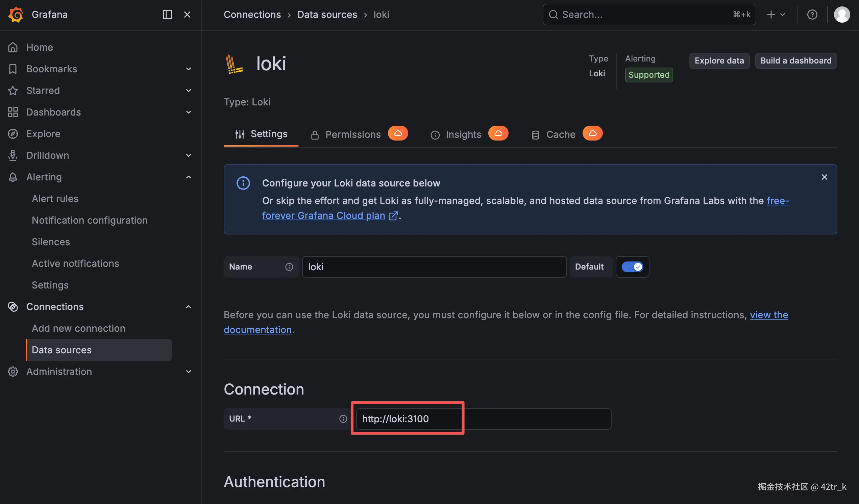Image resolution: width=859 pixels, height=504 pixels.
Task: Click the Home icon in sidebar
Action: tap(13, 47)
